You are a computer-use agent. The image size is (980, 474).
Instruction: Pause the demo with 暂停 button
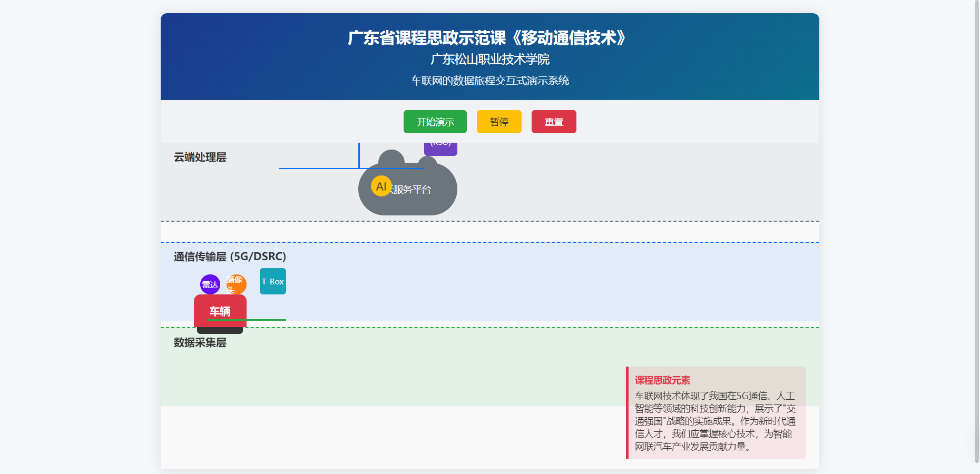[498, 122]
